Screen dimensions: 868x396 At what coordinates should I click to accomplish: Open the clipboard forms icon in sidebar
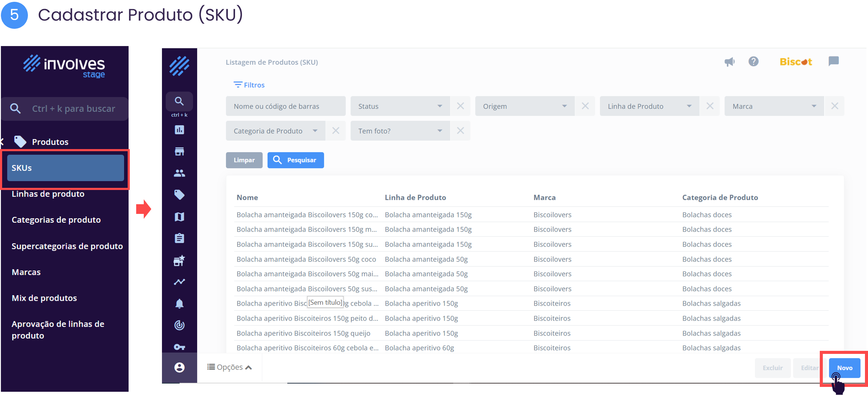pyautogui.click(x=179, y=238)
